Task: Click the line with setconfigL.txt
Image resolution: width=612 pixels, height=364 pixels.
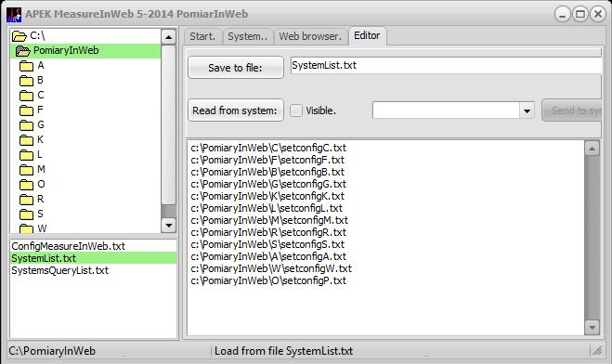Action: pyautogui.click(x=267, y=208)
